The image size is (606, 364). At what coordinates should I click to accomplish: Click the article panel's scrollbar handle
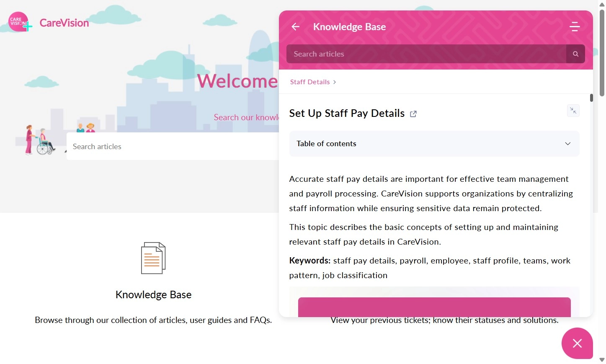[591, 98]
